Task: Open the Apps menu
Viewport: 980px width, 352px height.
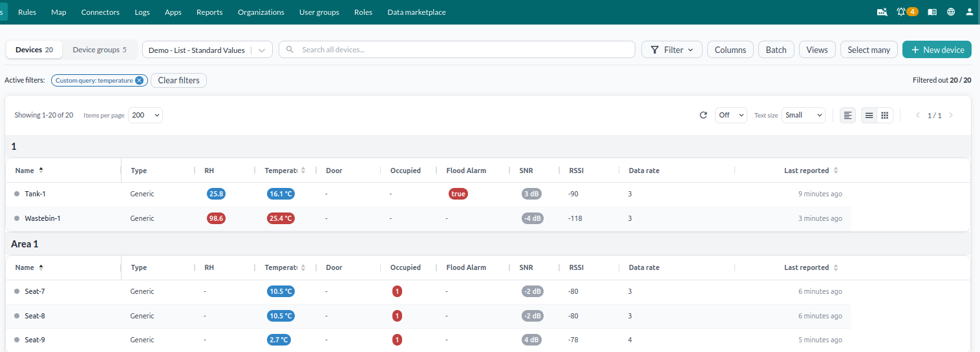Action: click(173, 12)
